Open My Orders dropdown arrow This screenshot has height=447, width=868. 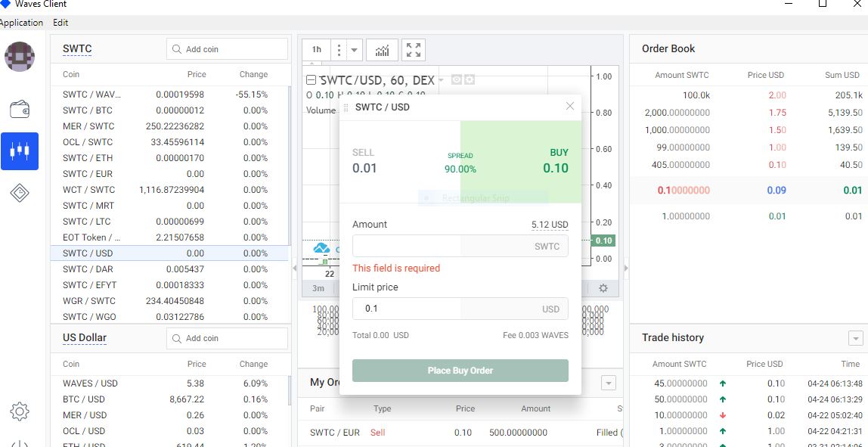tap(609, 383)
